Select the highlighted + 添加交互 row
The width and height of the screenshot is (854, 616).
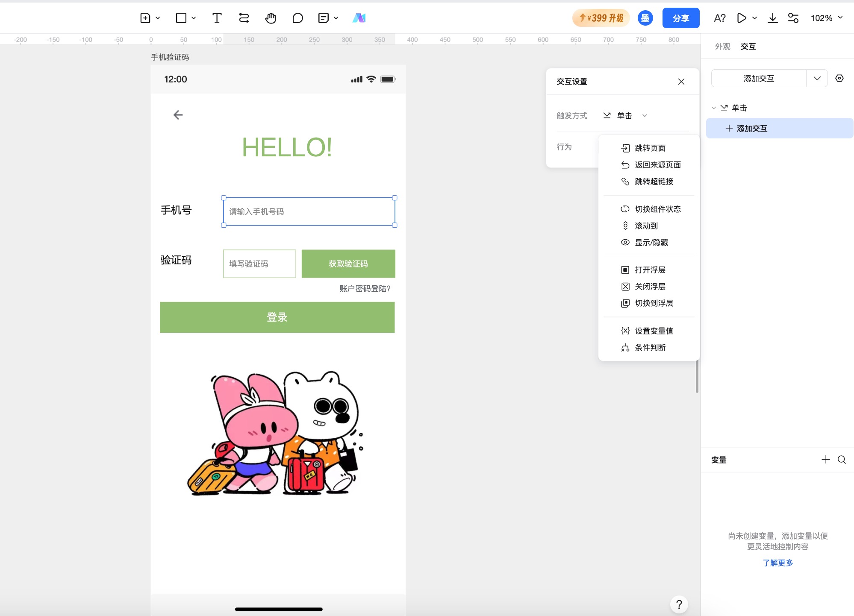[779, 128]
